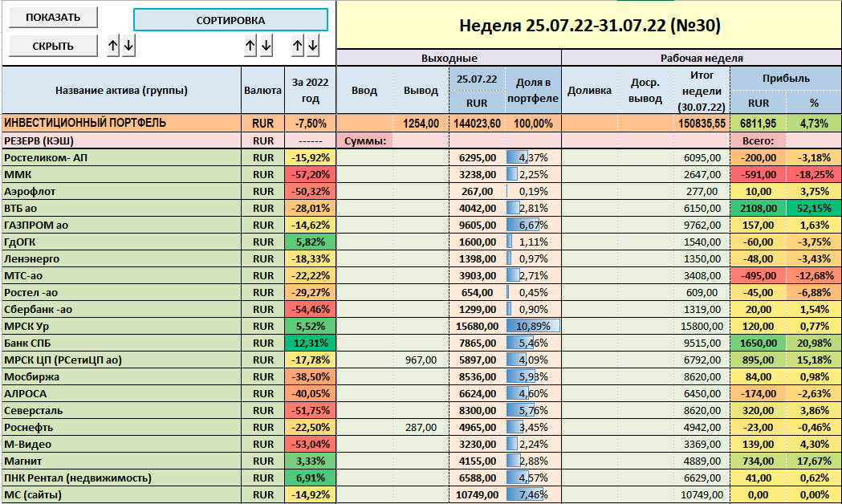The image size is (842, 504).
Task: Click the down arrow beside the СКРЫТЬ button
Action: coord(128,47)
